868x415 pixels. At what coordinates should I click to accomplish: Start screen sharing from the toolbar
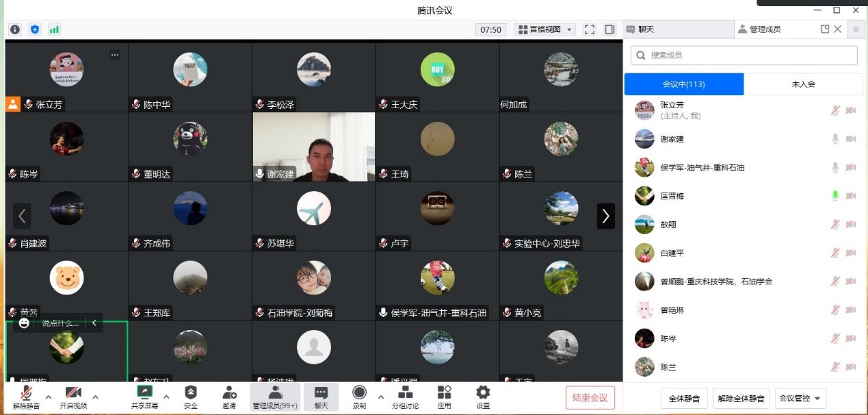145,396
